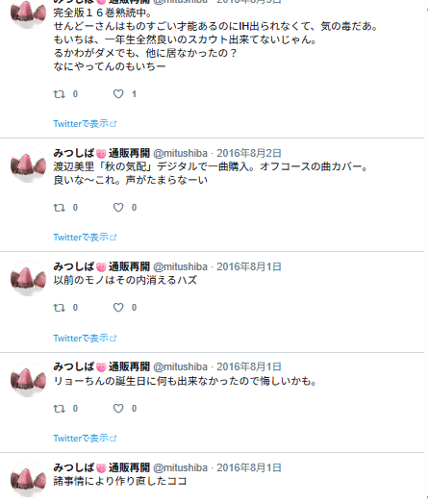
Task: Click the 2016年8月2日 date stamp
Action: point(249,153)
